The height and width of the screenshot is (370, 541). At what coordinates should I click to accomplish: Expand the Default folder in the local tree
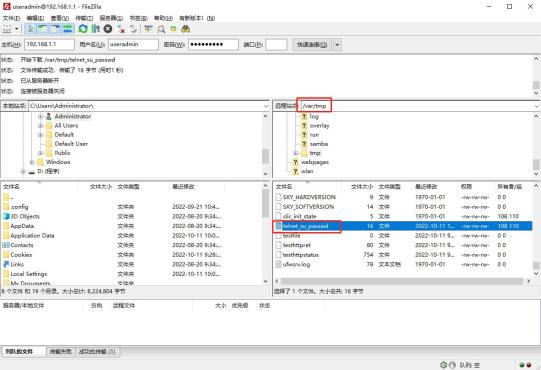pyautogui.click(x=40, y=135)
